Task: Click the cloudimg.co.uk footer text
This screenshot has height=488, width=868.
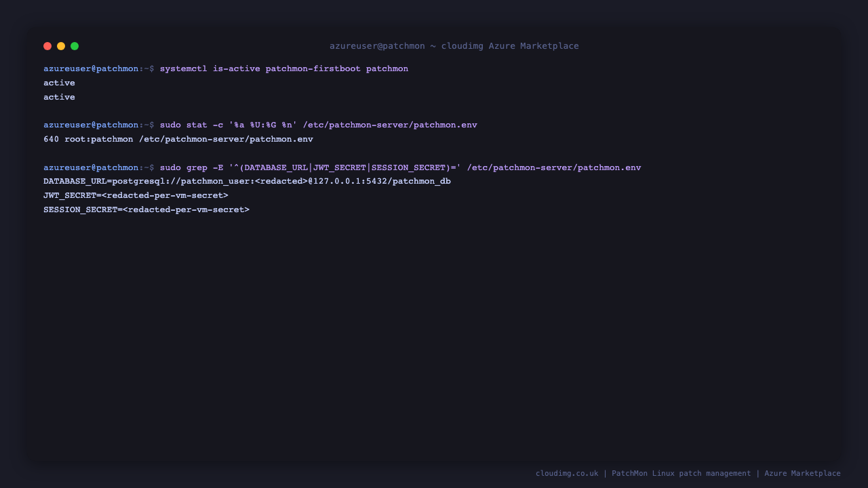Action: [688, 473]
